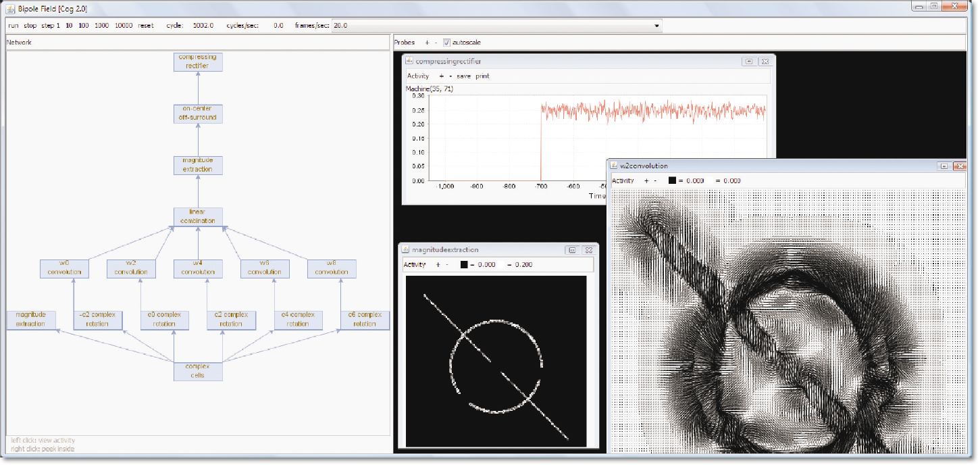Iconify the magnitudeextraction probe window
Screen dimensions: 980x467
pyautogui.click(x=572, y=249)
